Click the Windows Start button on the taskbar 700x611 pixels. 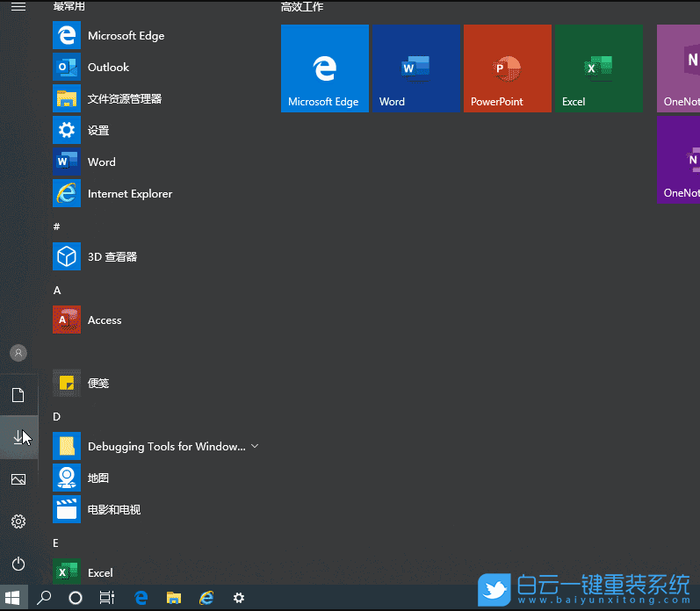13,598
